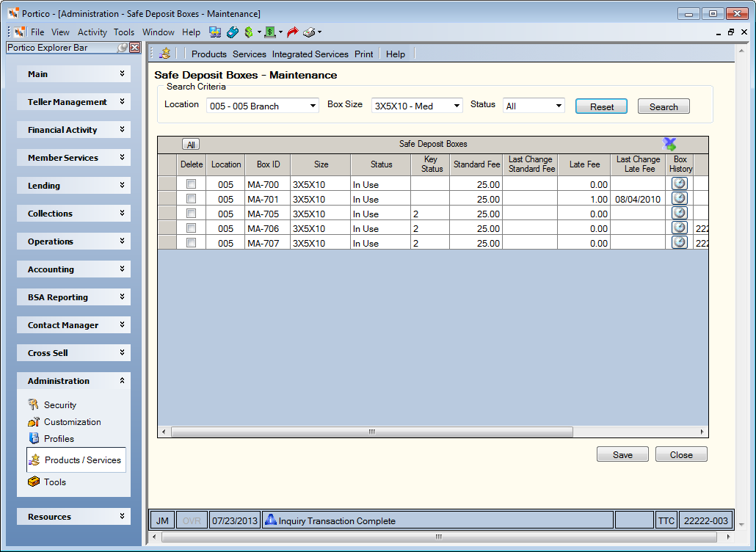The height and width of the screenshot is (552, 756).
Task: Open Tools under Administration
Action: point(47,482)
